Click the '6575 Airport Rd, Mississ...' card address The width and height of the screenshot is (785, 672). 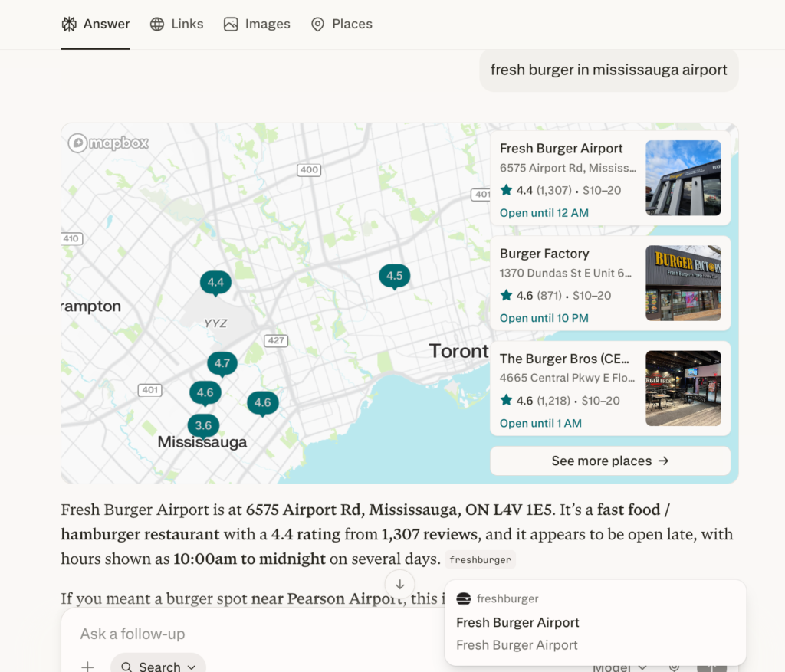(x=568, y=168)
